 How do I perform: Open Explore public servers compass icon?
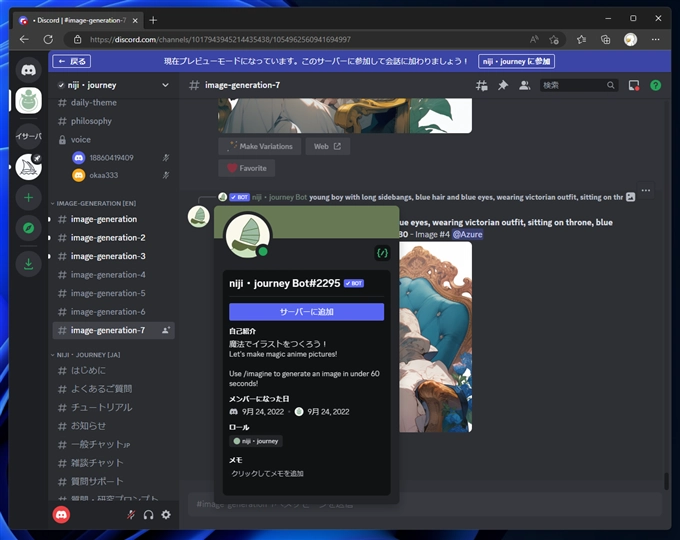pyautogui.click(x=29, y=228)
